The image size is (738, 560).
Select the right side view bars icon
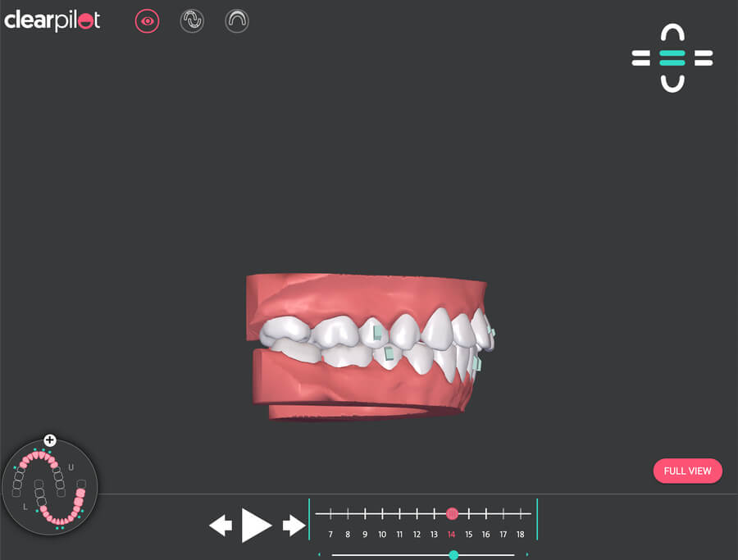coord(704,58)
